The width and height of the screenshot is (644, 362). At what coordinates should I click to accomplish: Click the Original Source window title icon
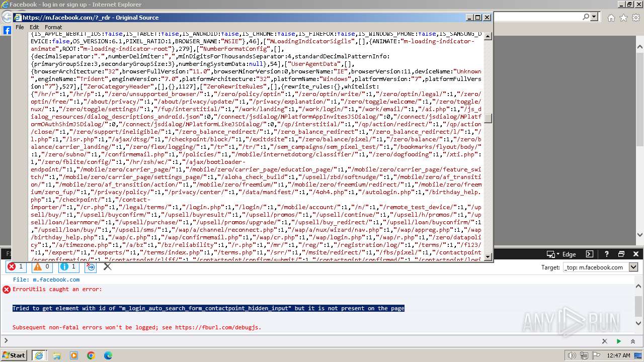point(18,17)
